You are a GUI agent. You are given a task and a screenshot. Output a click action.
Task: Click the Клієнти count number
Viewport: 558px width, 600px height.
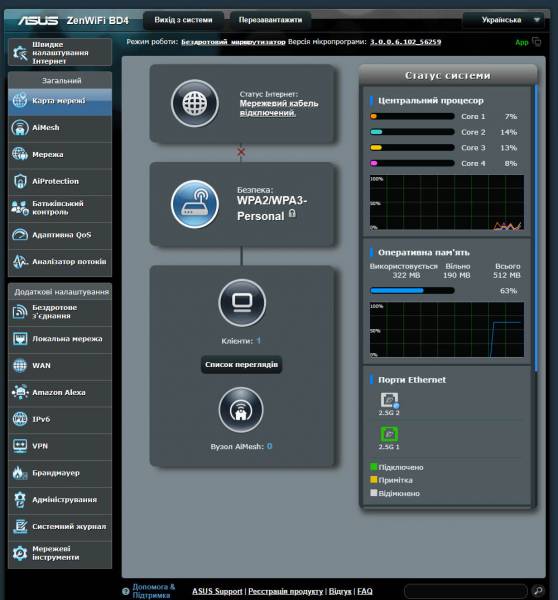(x=258, y=341)
